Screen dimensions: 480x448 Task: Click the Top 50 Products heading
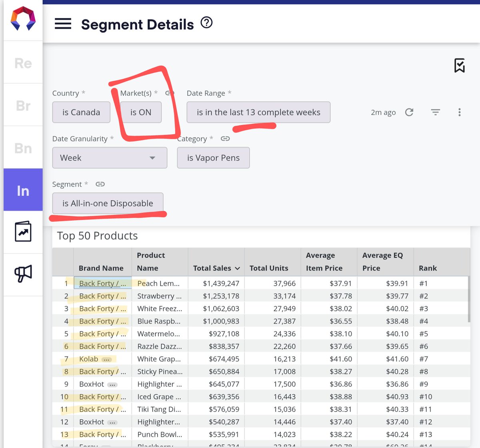pos(97,236)
